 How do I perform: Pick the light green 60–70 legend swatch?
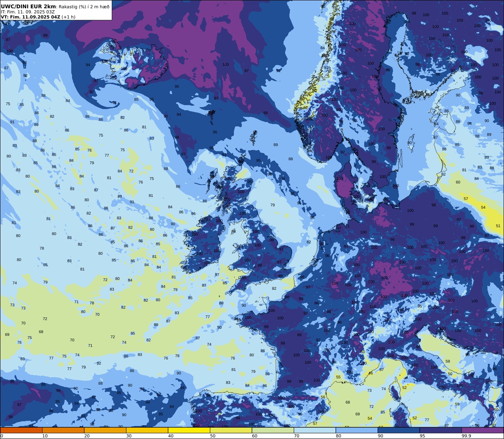[x=273, y=430]
